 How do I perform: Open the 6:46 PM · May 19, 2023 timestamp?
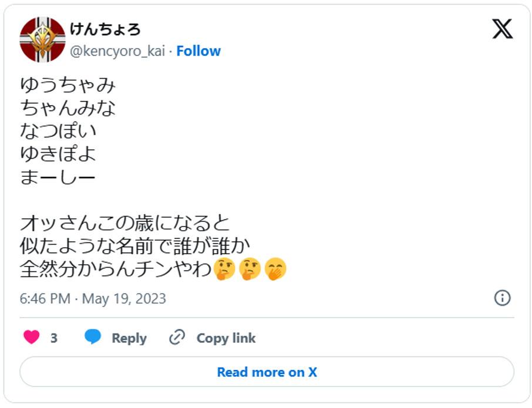click(93, 298)
